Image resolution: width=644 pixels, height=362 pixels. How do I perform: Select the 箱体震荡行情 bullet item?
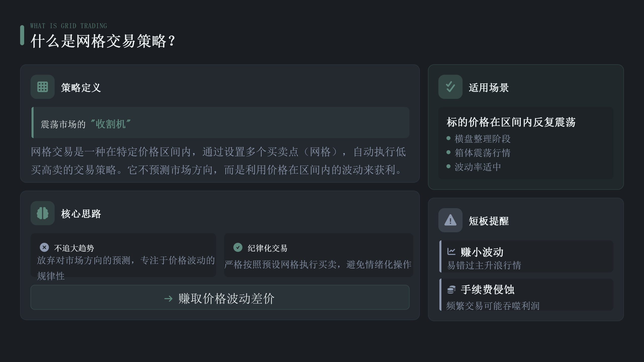(482, 153)
